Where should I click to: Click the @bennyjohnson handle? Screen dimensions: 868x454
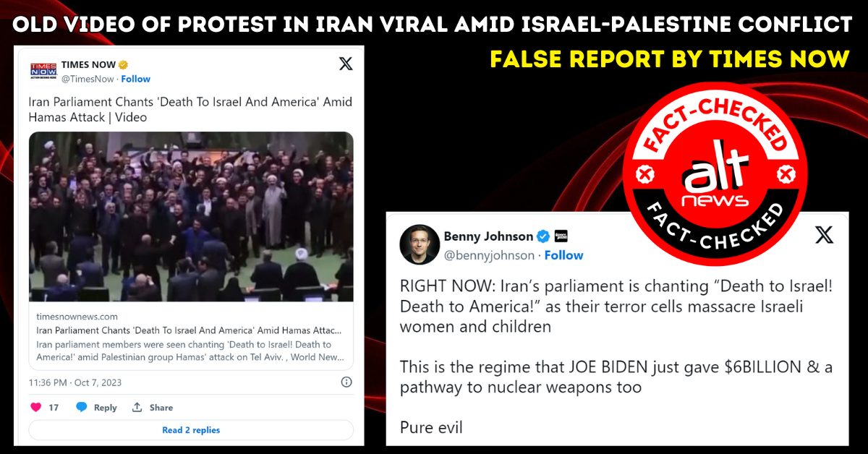click(489, 255)
